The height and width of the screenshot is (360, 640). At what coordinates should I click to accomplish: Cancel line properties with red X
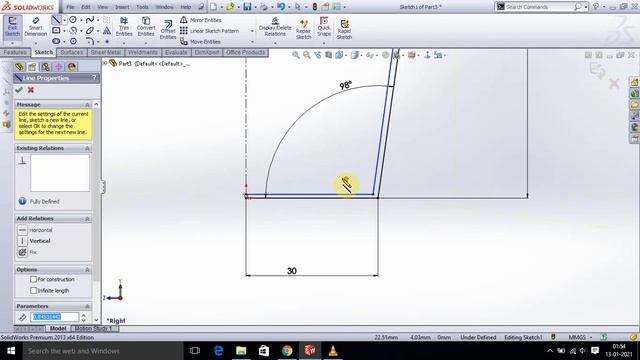click(x=31, y=90)
